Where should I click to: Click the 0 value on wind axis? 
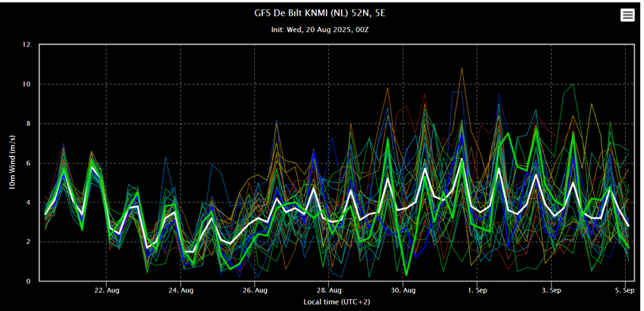[x=29, y=281]
